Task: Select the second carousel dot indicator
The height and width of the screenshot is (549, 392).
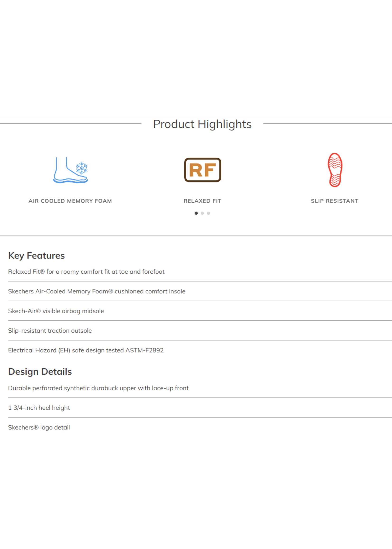Action: [x=202, y=213]
